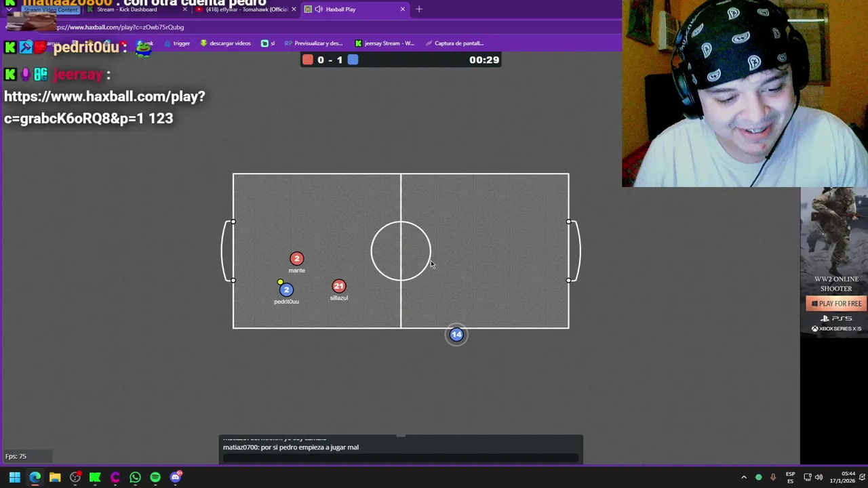
Task: Click blue player 14 below the field
Action: pyautogui.click(x=456, y=334)
